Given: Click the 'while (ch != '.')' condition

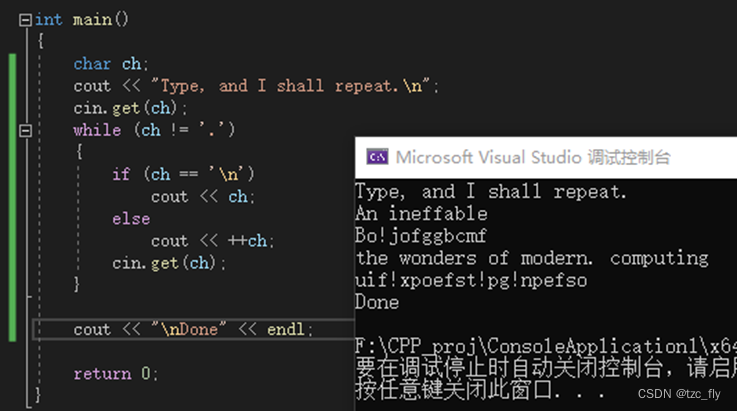Looking at the screenshot, I should tap(154, 130).
